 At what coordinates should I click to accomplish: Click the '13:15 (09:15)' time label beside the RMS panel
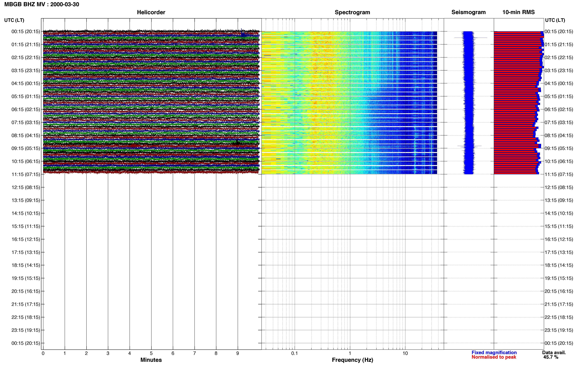[559, 200]
